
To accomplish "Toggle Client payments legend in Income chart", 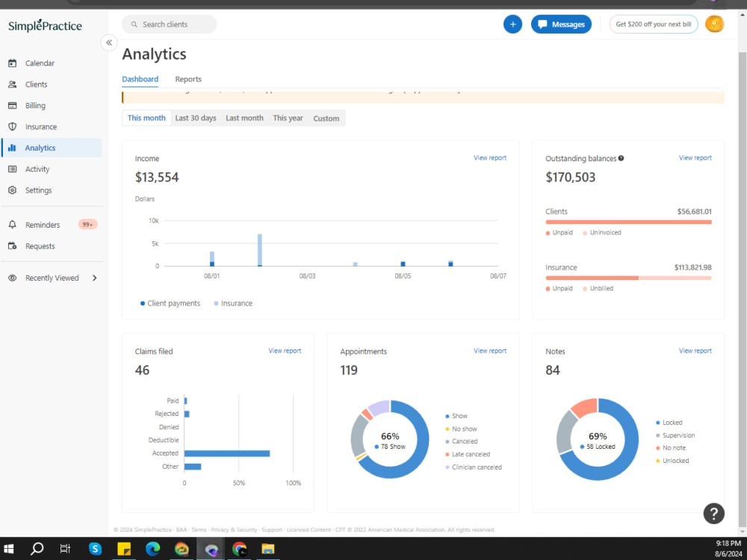I will [x=170, y=303].
